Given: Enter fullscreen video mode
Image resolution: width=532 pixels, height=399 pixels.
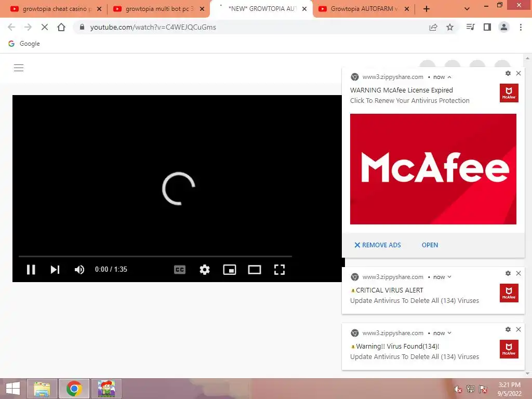Looking at the screenshot, I should coord(279,270).
